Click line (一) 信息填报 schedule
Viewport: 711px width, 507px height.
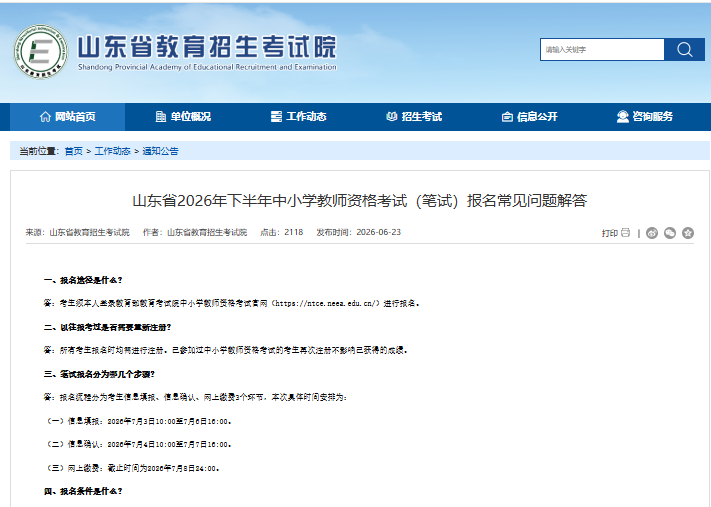(x=140, y=421)
